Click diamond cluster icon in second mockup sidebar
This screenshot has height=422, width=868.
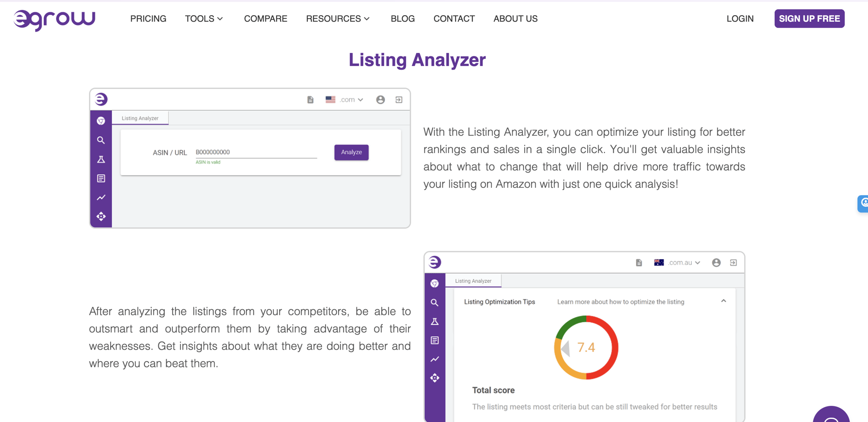tap(435, 378)
